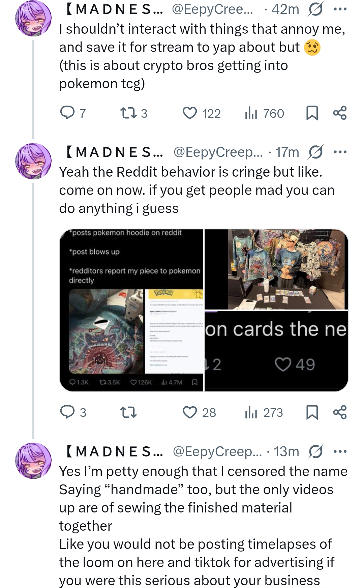Open more options on the 42m tweet
Image resolution: width=364 pixels, height=588 pixels.
340,9
